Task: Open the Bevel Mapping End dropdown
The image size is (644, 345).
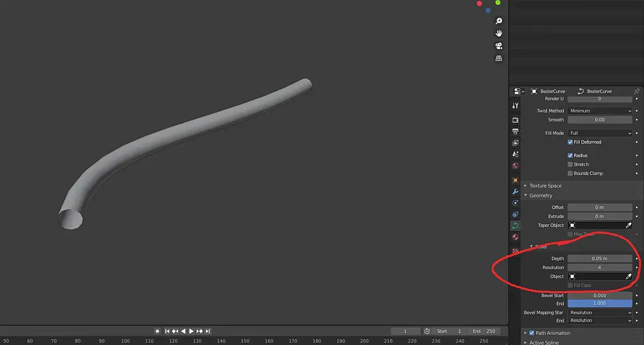Action: coord(600,320)
